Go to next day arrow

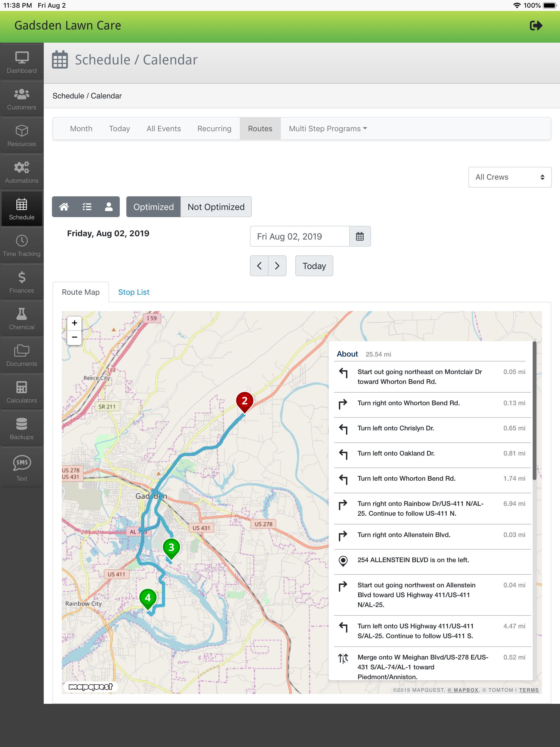click(x=277, y=266)
